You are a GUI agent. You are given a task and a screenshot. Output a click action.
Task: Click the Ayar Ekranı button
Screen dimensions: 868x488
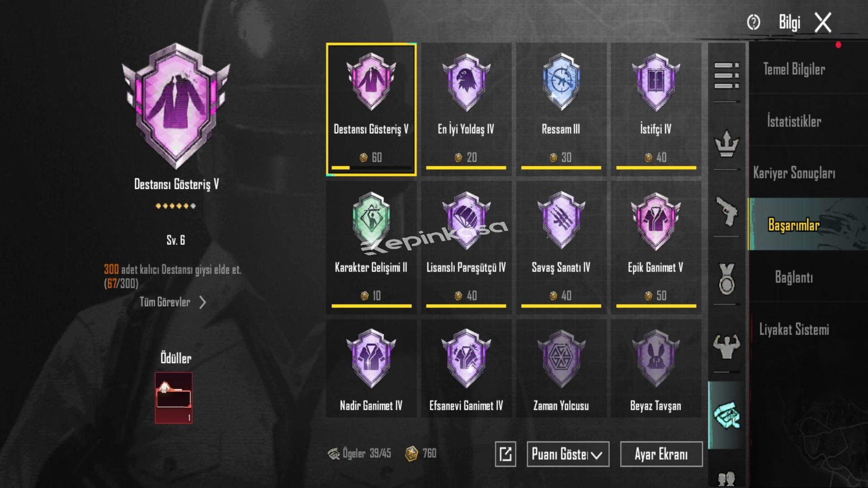[661, 454]
